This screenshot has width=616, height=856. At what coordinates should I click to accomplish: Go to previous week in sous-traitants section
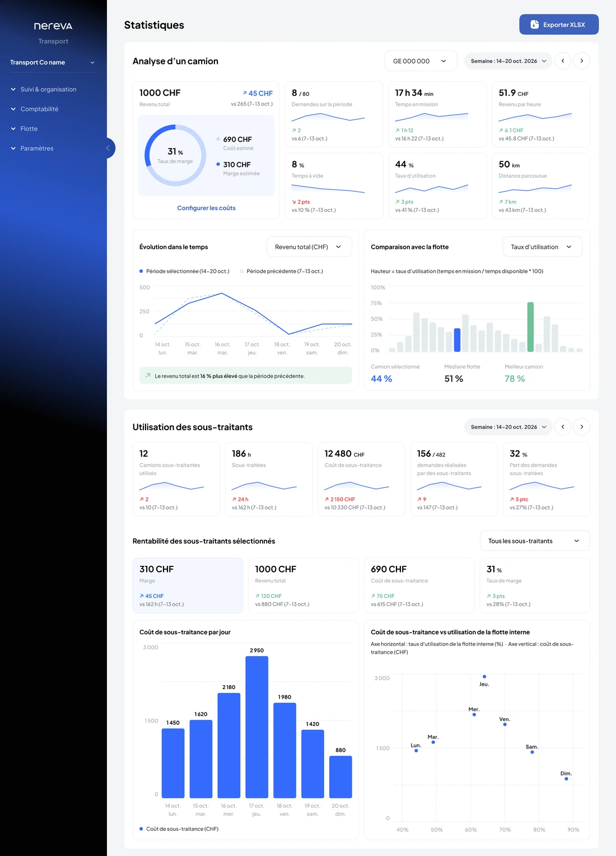pos(563,427)
